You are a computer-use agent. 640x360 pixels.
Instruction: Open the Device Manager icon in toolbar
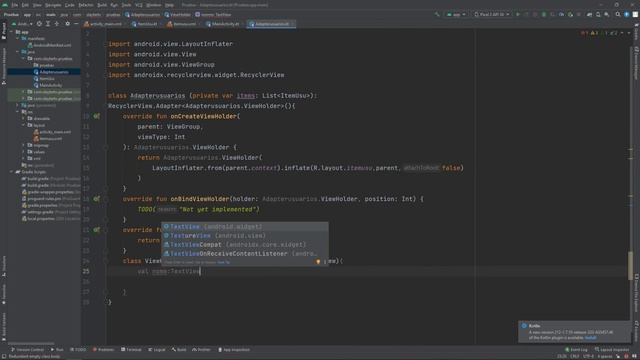(598, 14)
